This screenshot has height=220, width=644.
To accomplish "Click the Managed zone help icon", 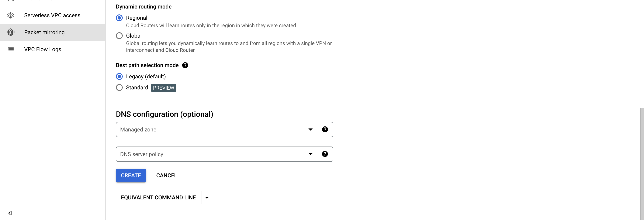I will (325, 129).
